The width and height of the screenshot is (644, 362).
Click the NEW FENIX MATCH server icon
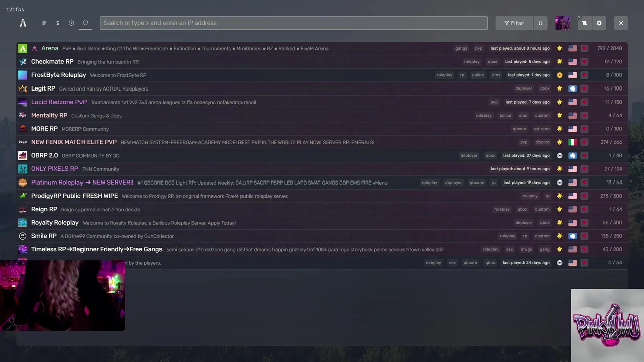click(x=23, y=142)
